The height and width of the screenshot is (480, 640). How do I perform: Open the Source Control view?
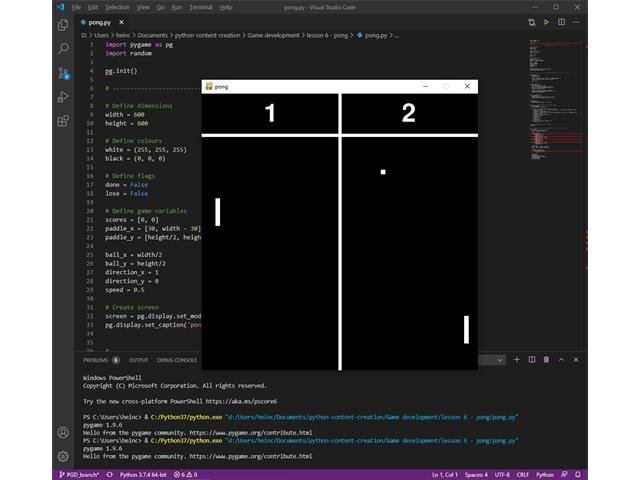click(x=63, y=73)
